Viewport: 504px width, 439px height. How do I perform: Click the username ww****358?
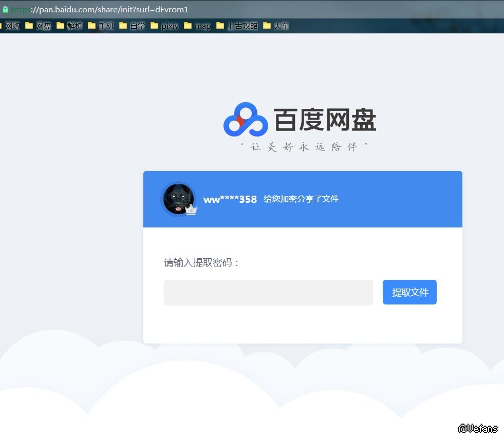230,199
